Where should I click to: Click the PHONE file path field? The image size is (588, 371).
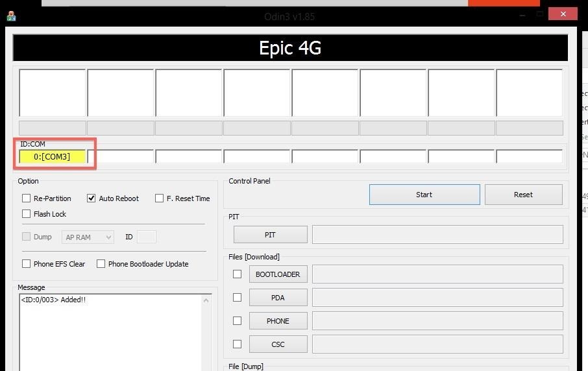[437, 321]
